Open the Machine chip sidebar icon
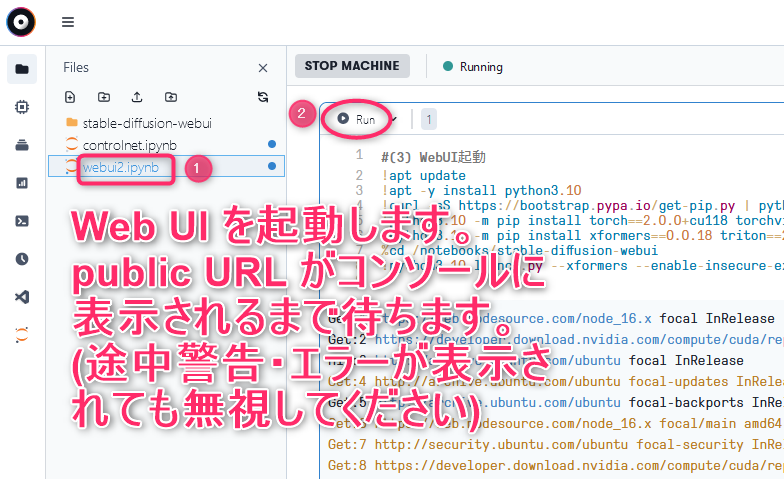 (x=22, y=107)
